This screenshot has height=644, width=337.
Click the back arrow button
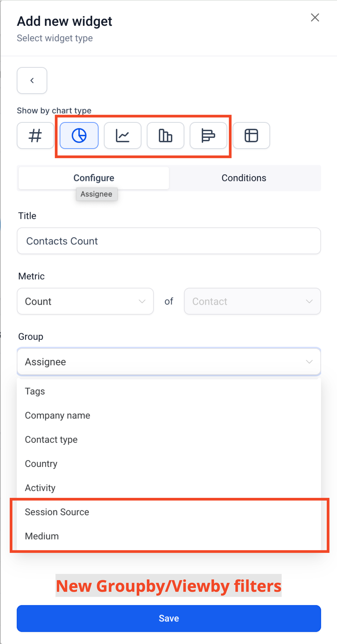pos(32,80)
